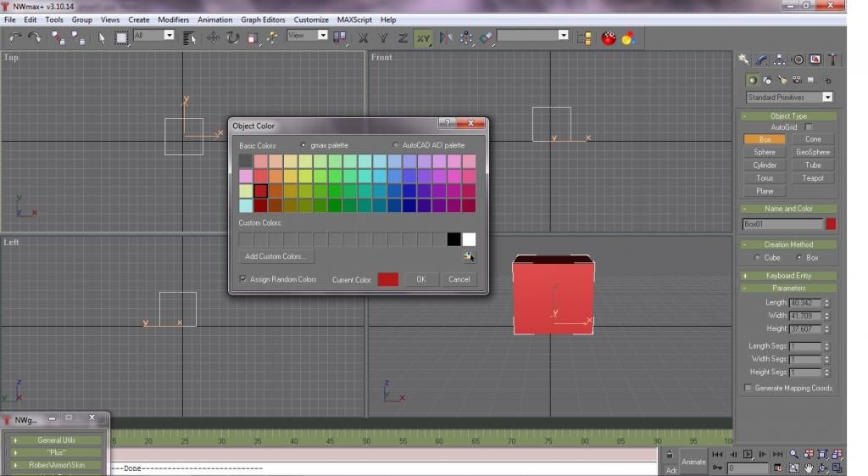Pick the white custom color swatch
Image resolution: width=868 pixels, height=476 pixels.
469,240
